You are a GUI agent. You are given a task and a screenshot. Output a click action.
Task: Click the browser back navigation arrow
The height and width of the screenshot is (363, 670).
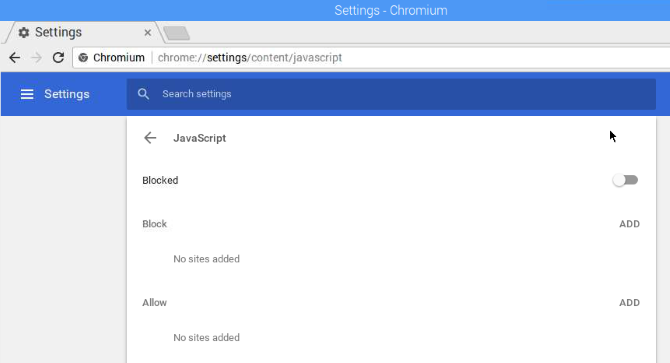15,58
